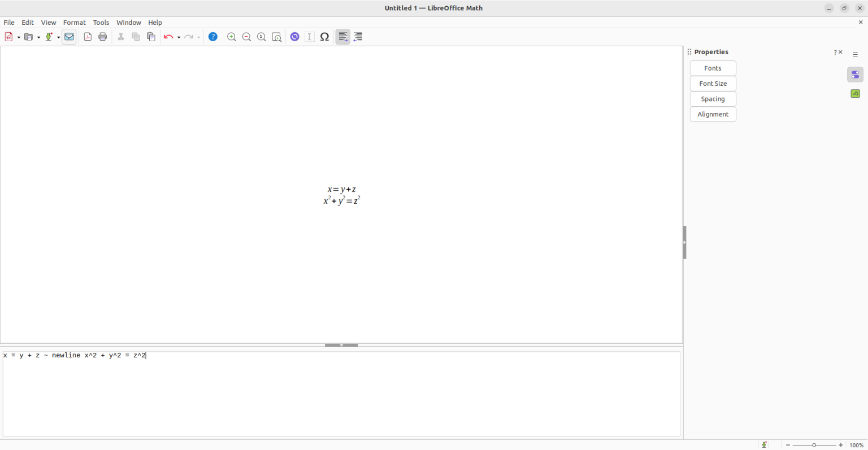Zoom in on the formula view
Screen dimensions: 868x450
point(232,37)
